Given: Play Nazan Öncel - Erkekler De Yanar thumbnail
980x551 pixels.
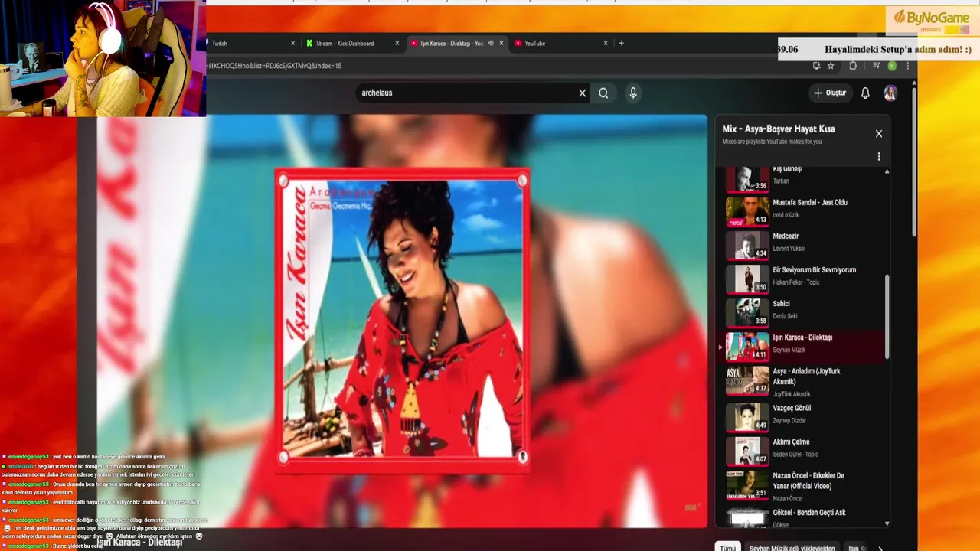Looking at the screenshot, I should [747, 484].
